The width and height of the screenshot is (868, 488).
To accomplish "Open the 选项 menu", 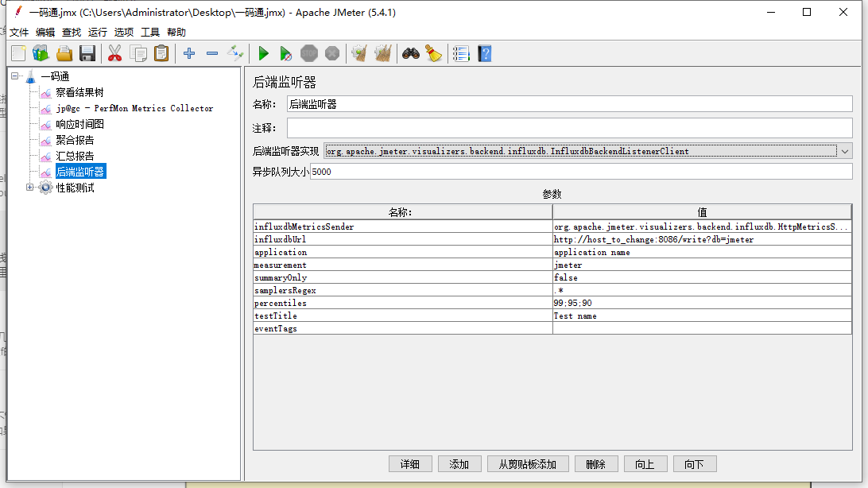I will [x=124, y=32].
